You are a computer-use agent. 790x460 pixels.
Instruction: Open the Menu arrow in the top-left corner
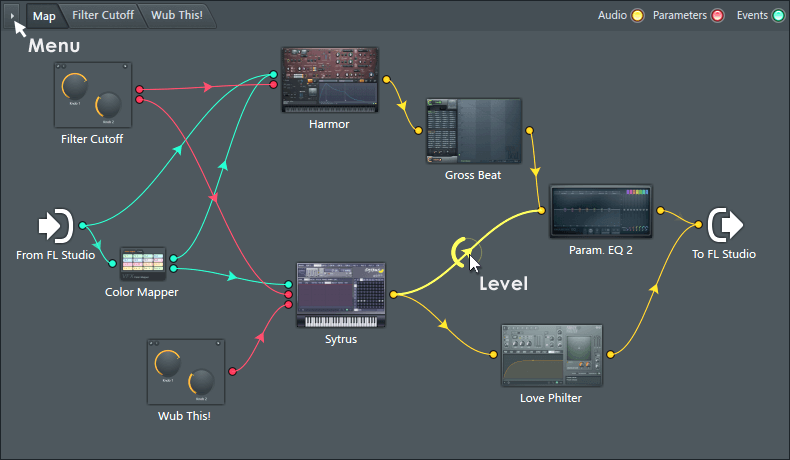12,16
